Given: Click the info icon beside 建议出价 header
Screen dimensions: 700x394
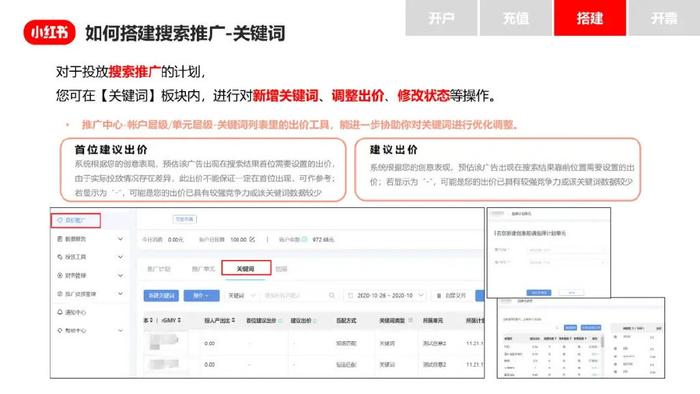Looking at the screenshot, I should point(315,321).
